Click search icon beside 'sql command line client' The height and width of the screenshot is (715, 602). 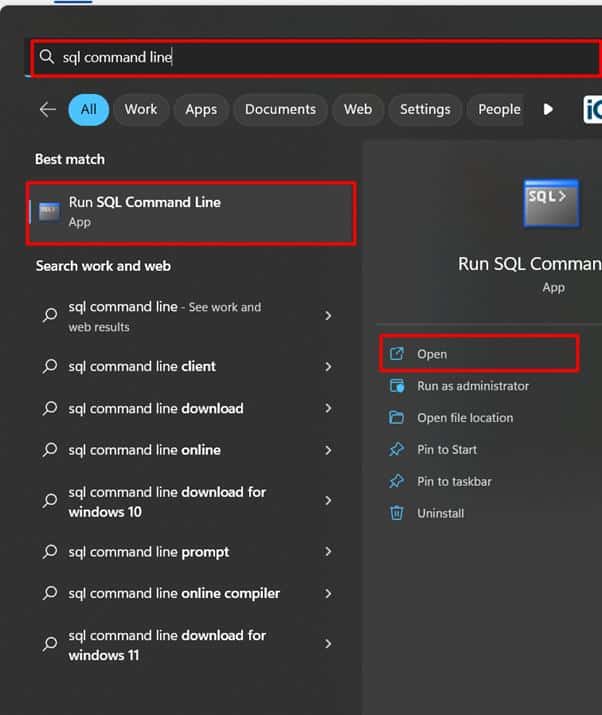[x=50, y=366]
